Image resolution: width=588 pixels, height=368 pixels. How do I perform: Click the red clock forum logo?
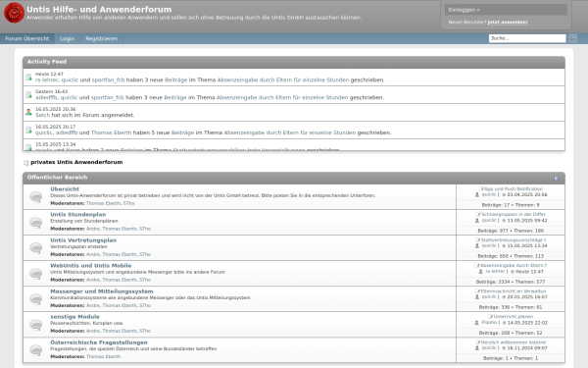(x=14, y=13)
